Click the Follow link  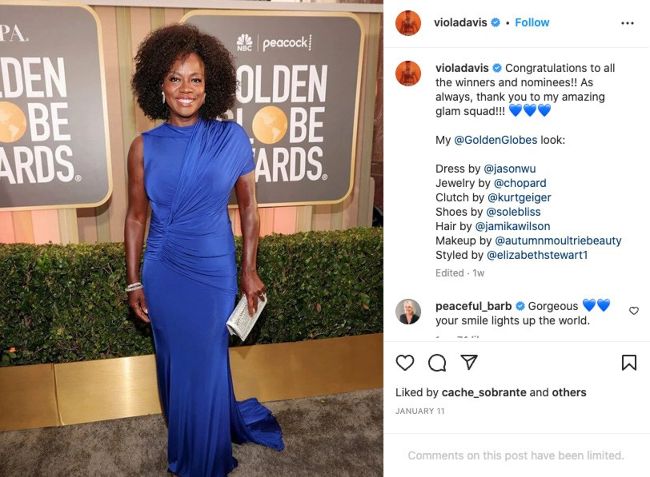(532, 22)
